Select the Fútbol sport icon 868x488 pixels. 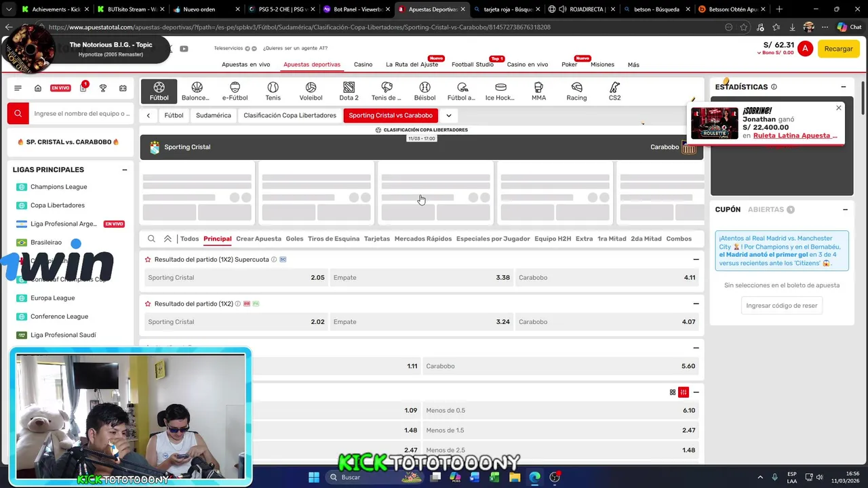159,91
